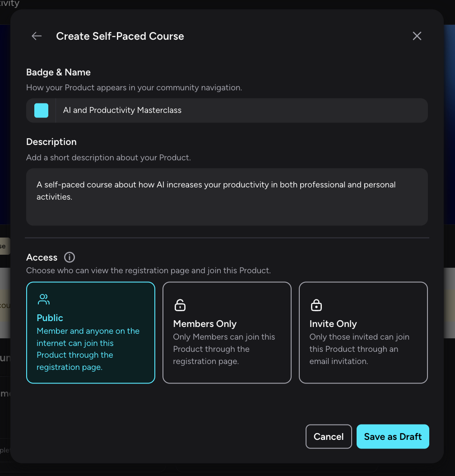Click the Cancel button
The width and height of the screenshot is (455, 476).
[x=328, y=436]
